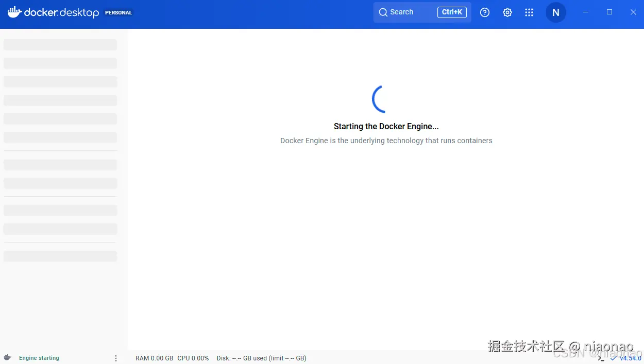
Task: Click the Docker Engine description text
Action: pyautogui.click(x=386, y=141)
